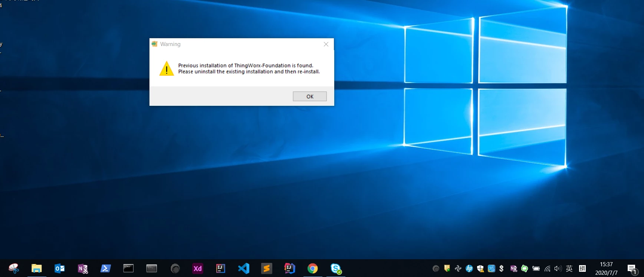The width and height of the screenshot is (644, 277).
Task: Open the colorful JetBrains IJ taskbar icon
Action: coord(289,268)
